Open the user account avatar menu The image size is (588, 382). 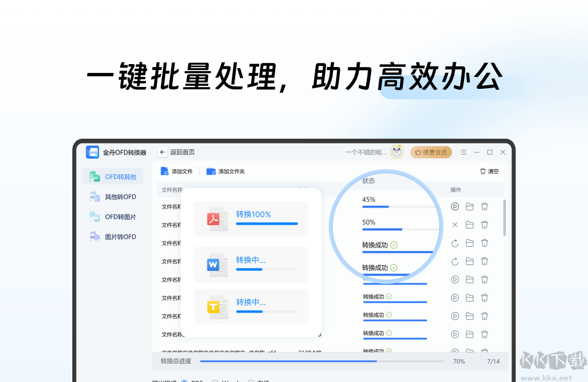[396, 152]
